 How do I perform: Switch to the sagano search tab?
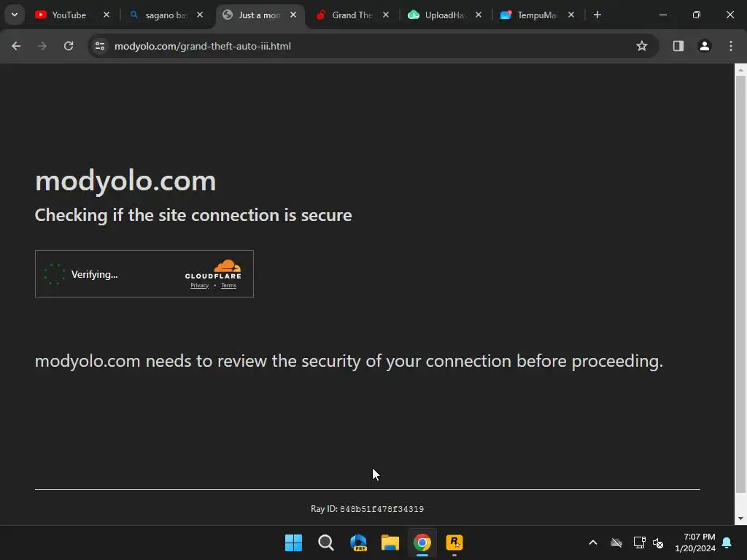(x=166, y=15)
